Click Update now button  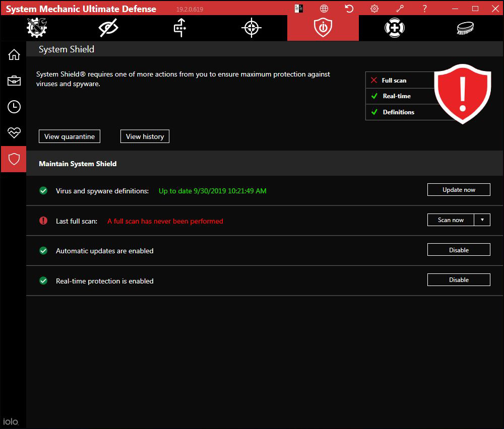(x=459, y=190)
